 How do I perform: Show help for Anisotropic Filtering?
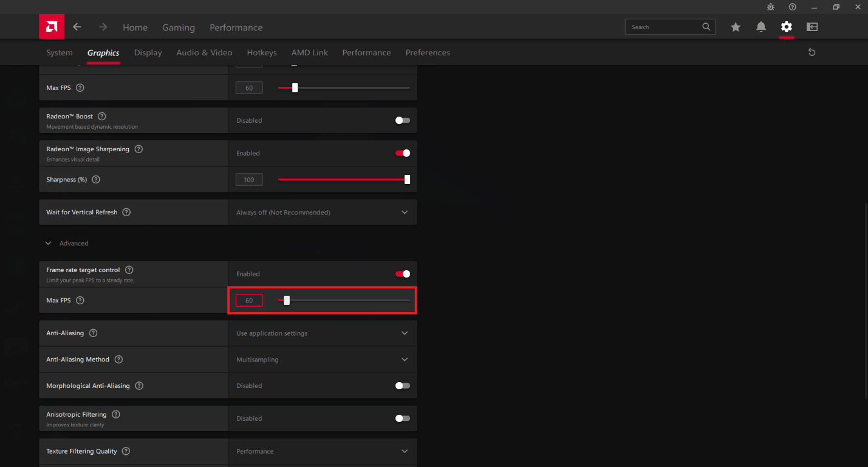coord(116,414)
